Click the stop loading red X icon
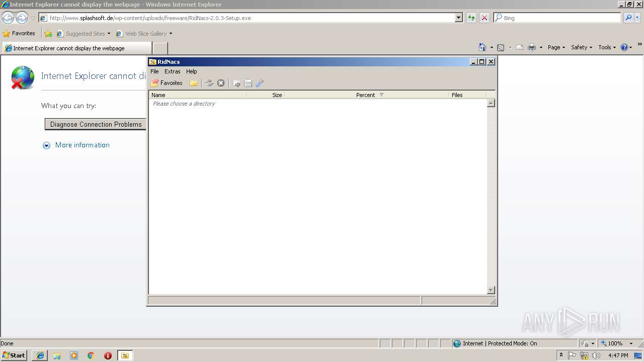The image size is (644, 362). [x=485, y=18]
